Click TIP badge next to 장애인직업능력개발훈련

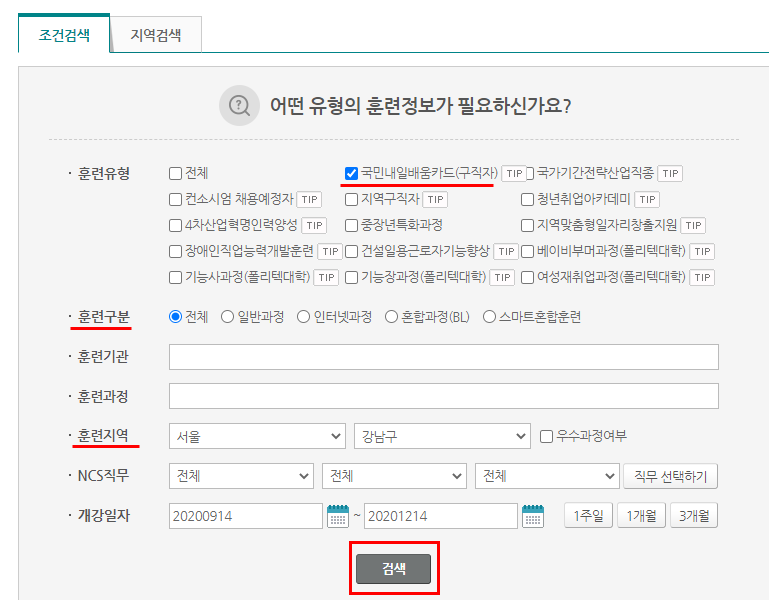click(330, 251)
